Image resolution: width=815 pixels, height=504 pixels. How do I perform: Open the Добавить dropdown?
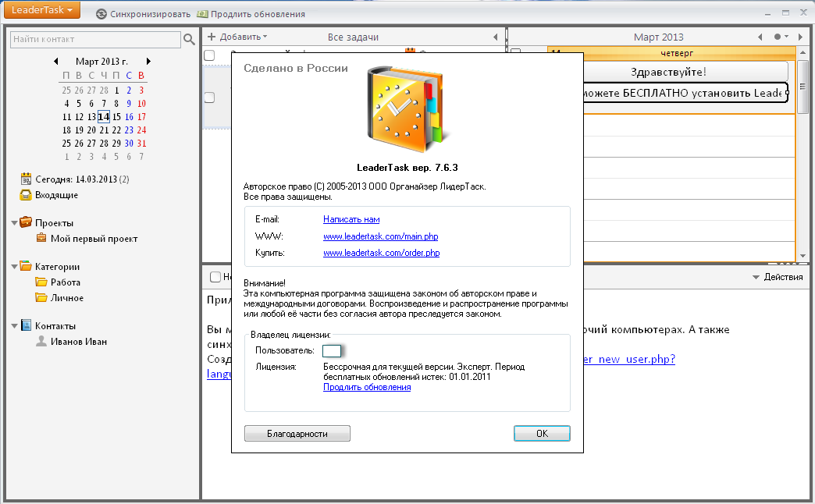(237, 37)
